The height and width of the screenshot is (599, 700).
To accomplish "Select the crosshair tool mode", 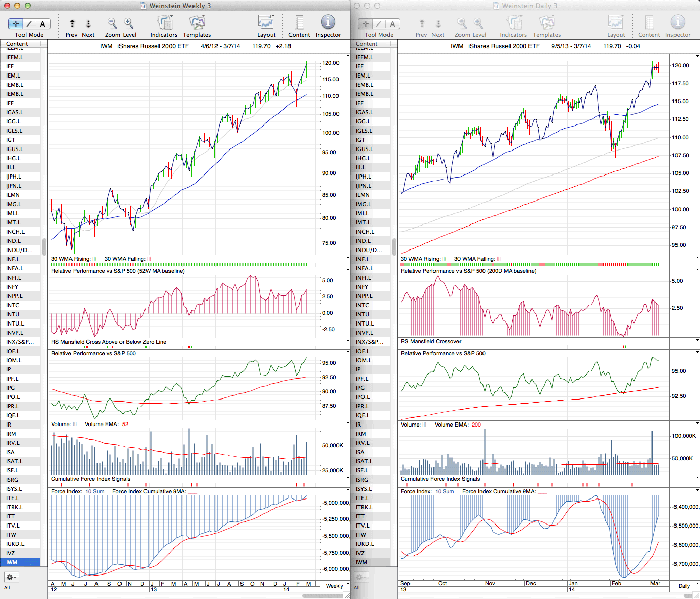I will point(16,23).
